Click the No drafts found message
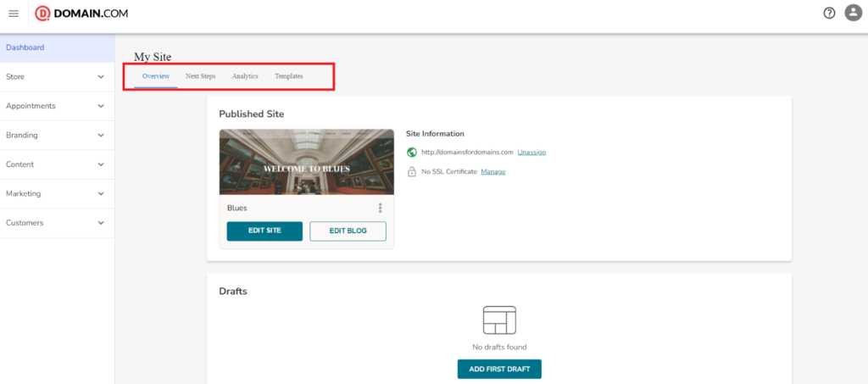 [499, 348]
